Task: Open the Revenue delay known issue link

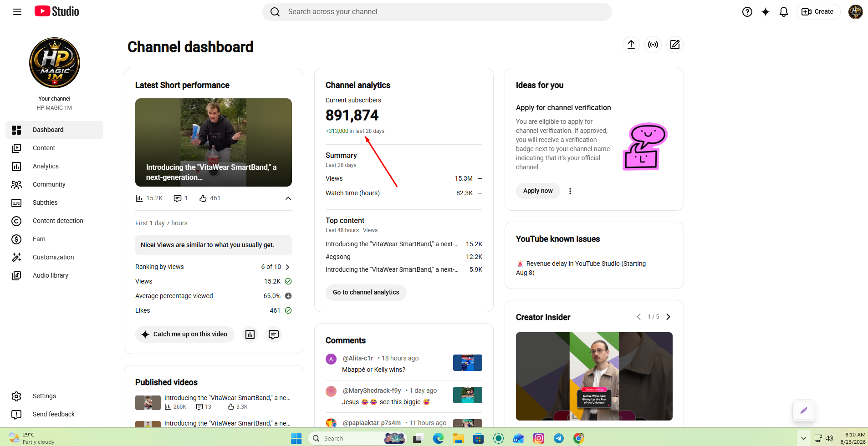Action: [581, 268]
